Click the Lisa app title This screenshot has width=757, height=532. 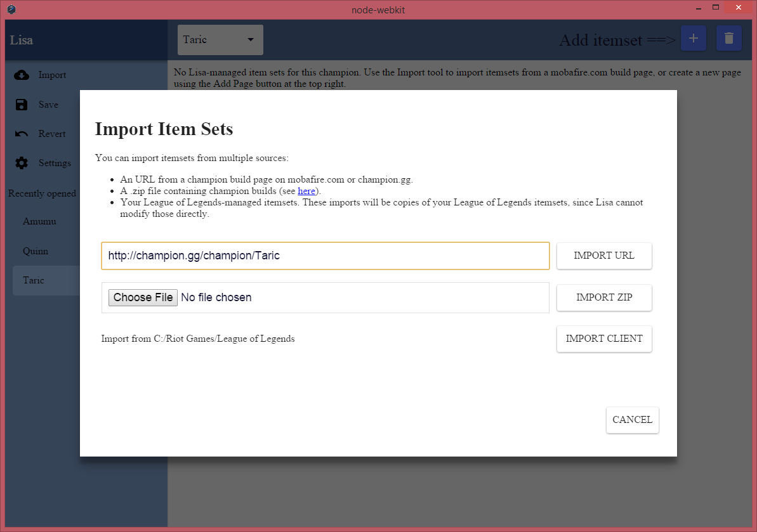coord(21,40)
